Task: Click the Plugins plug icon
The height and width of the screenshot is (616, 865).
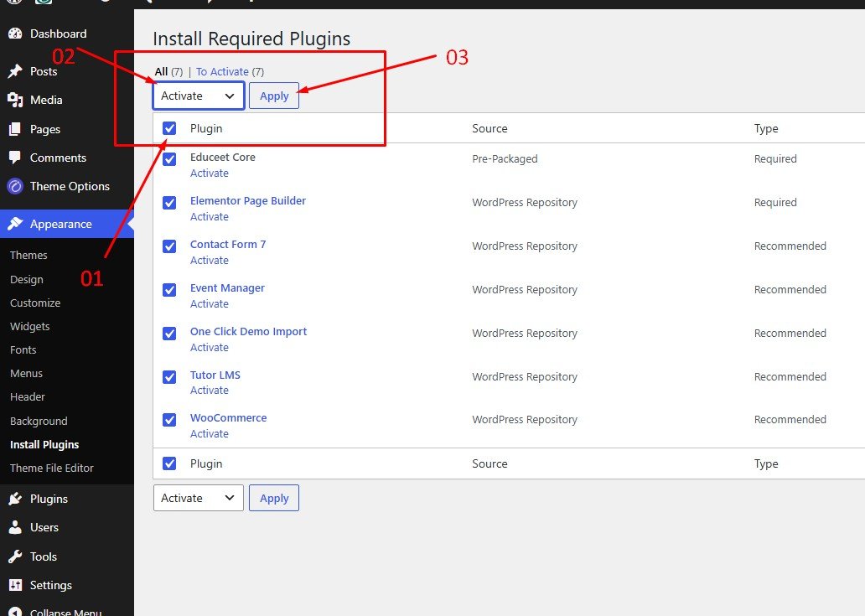Action: [x=15, y=499]
